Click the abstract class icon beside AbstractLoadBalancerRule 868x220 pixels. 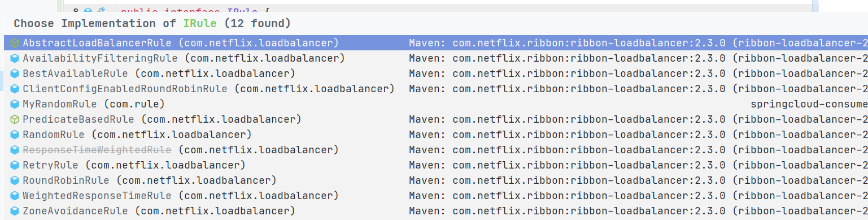[x=15, y=43]
